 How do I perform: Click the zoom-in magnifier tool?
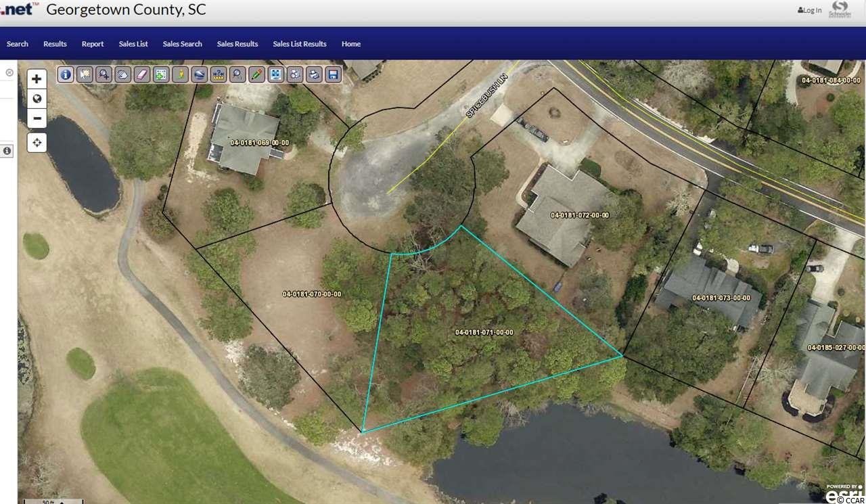click(104, 74)
